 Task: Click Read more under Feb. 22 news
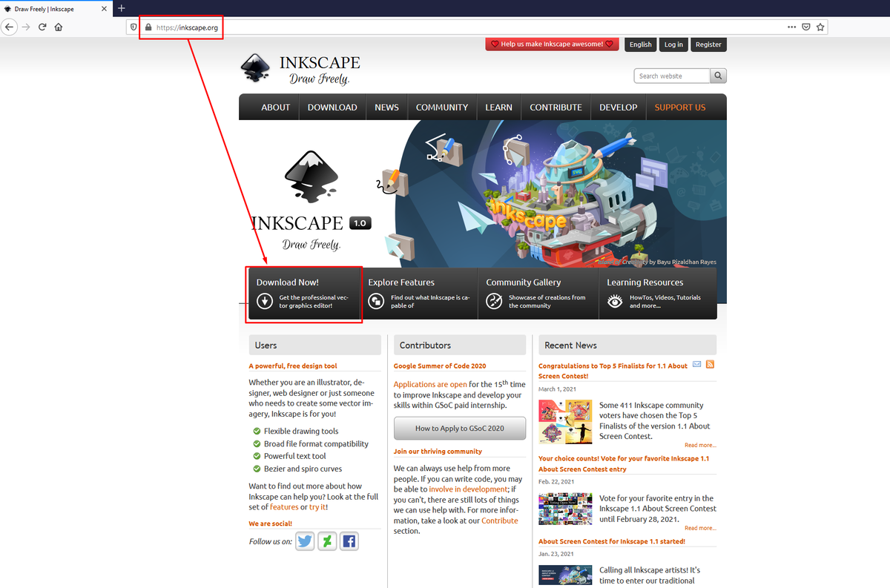click(700, 528)
